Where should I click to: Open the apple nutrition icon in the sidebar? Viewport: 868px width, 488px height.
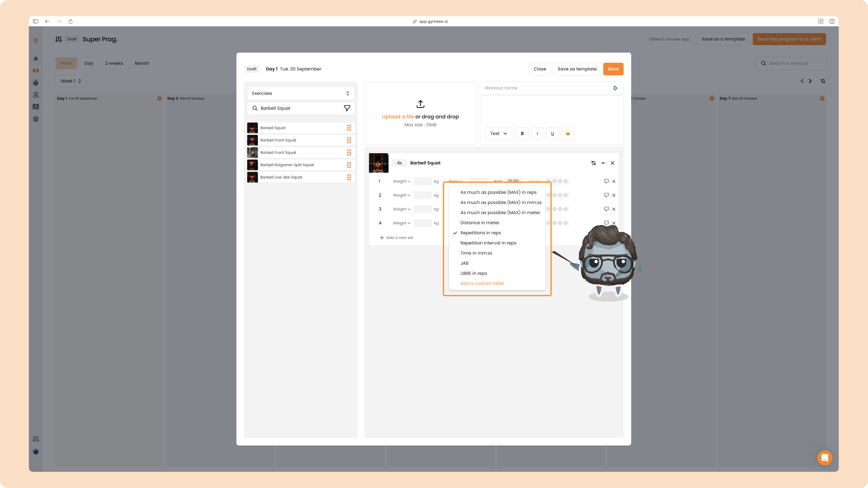36,83
